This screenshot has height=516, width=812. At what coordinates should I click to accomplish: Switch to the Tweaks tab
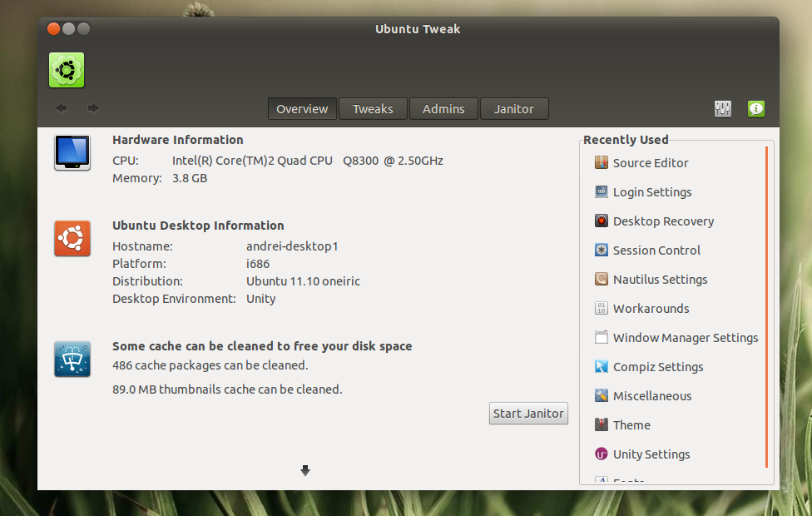[x=373, y=109]
